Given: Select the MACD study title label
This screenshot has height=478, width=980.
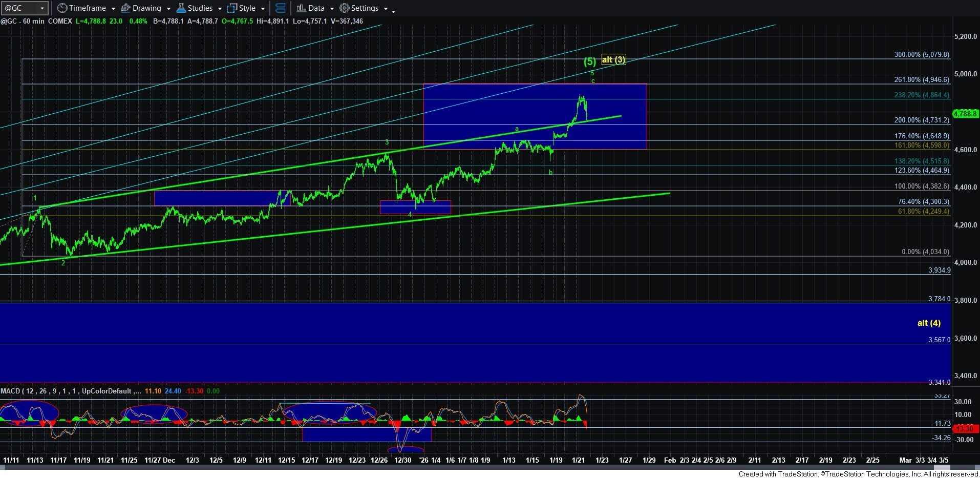Looking at the screenshot, I should [x=10, y=391].
